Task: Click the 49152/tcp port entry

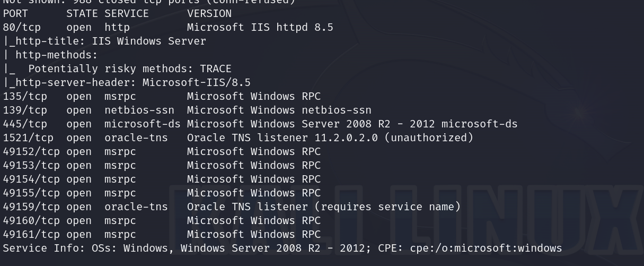Action: 31,151
